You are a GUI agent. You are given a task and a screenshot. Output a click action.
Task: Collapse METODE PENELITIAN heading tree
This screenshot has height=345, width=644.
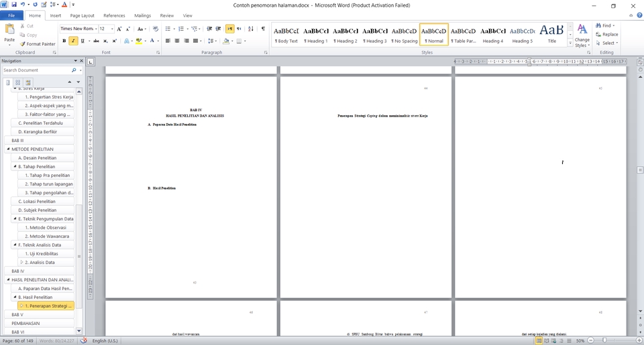click(8, 149)
